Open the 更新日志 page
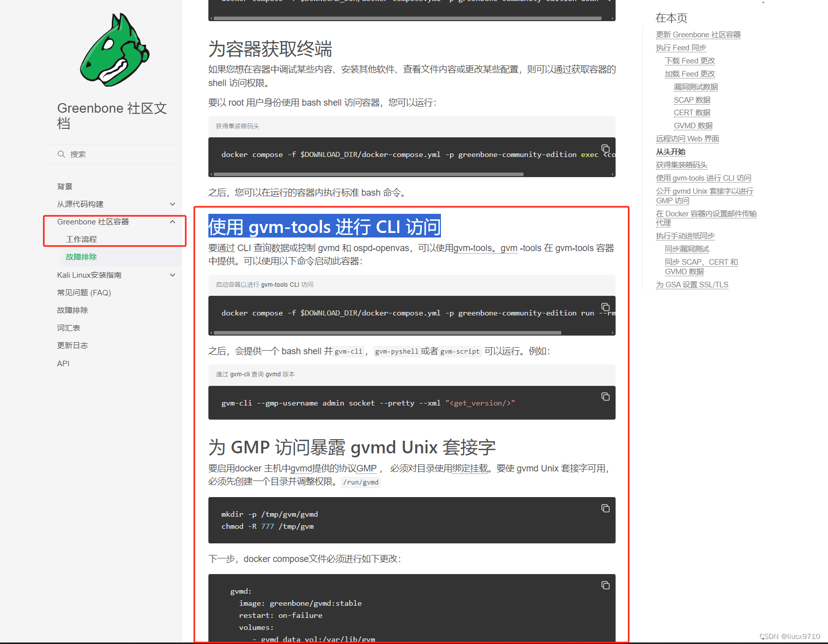 72,345
